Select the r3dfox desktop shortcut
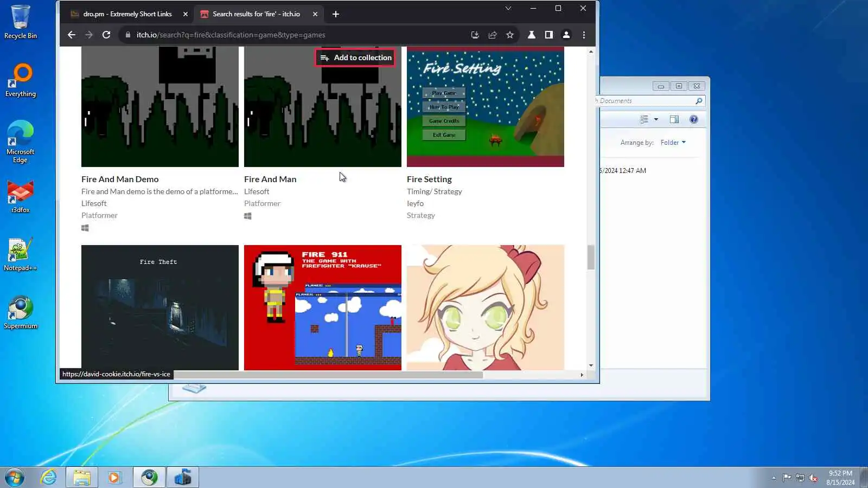 click(x=21, y=196)
